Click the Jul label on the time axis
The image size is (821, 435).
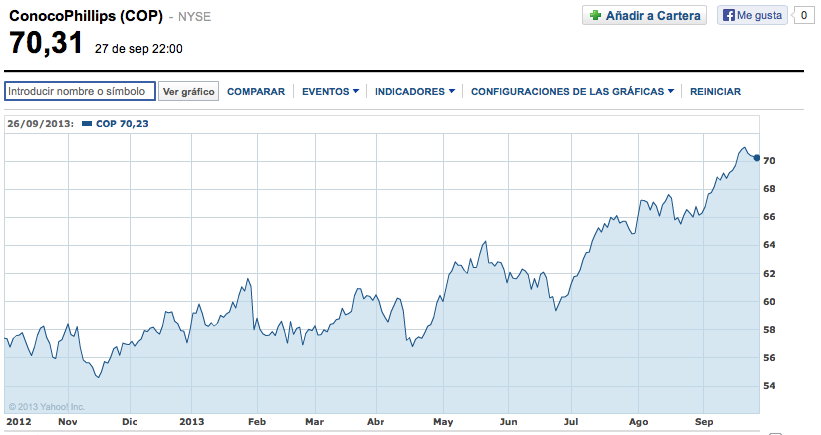[571, 422]
